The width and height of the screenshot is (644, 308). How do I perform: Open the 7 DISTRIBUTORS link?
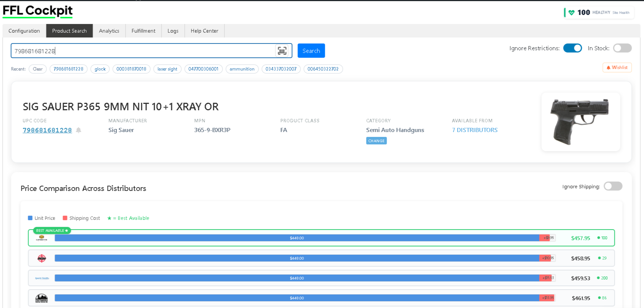[x=475, y=130]
